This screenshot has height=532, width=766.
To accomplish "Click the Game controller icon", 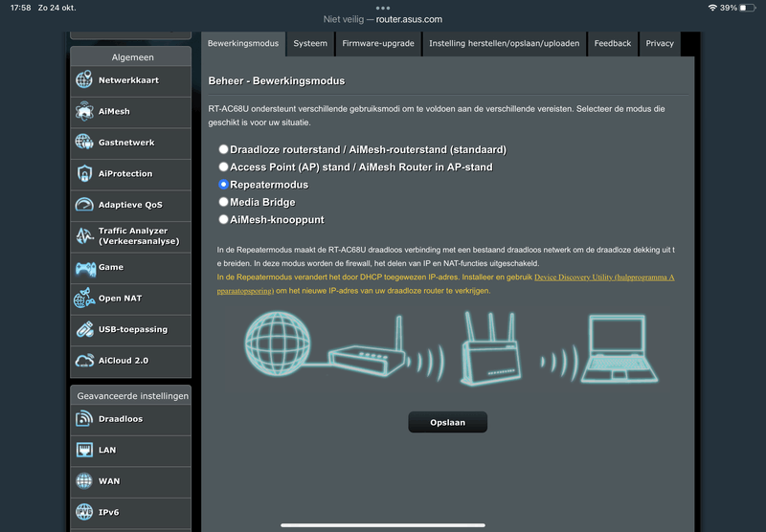I will point(85,268).
